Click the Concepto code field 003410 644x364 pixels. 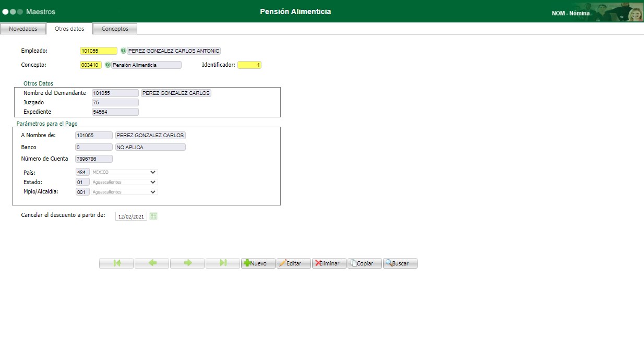[91, 65]
